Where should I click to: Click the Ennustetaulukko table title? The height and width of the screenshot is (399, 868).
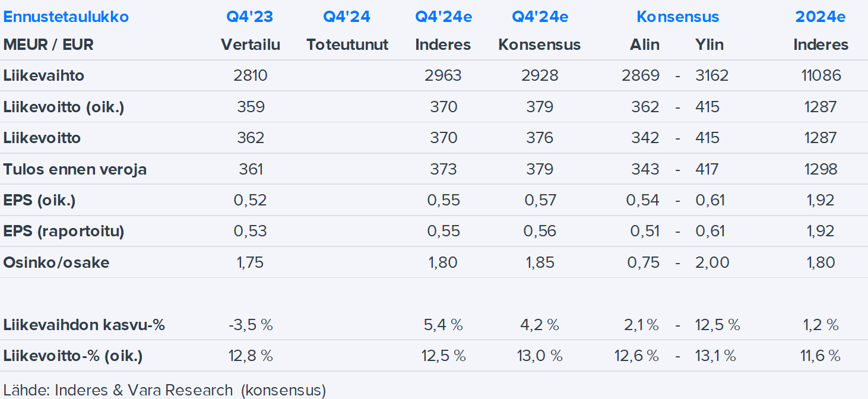(66, 17)
